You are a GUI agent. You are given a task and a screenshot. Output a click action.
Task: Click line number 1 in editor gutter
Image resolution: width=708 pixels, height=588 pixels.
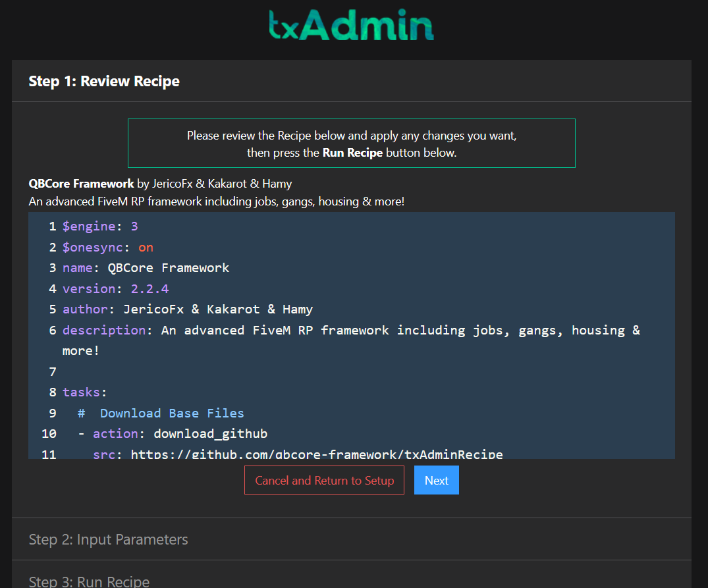tap(53, 226)
